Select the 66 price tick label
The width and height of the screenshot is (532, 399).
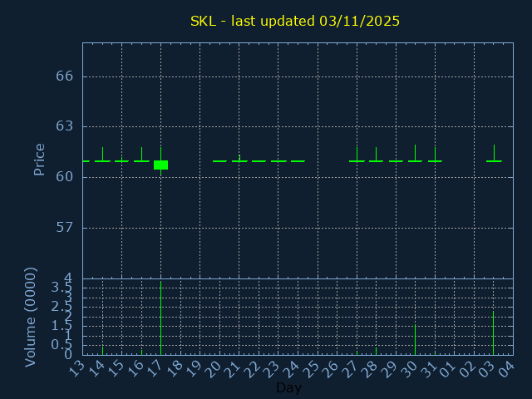[65, 76]
